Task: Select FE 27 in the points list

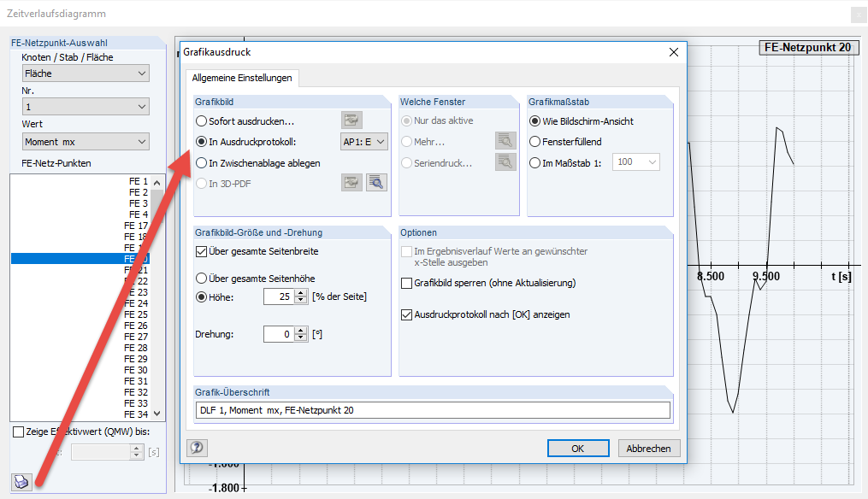Action: (80, 337)
